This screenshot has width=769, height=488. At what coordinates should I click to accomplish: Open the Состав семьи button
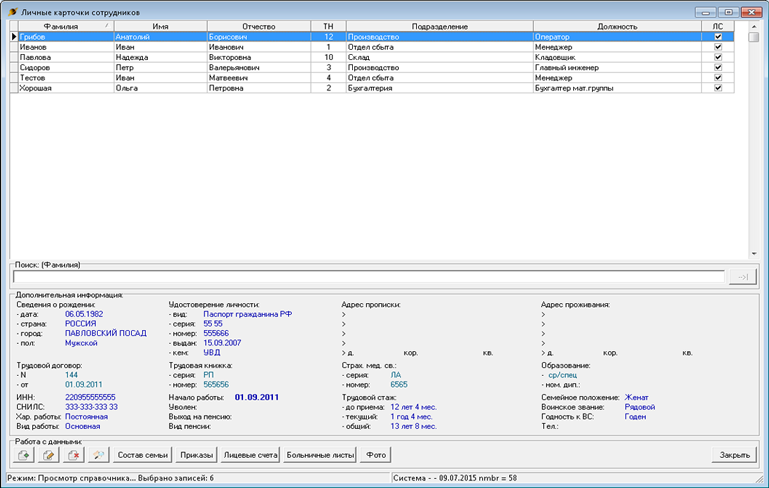pos(143,455)
